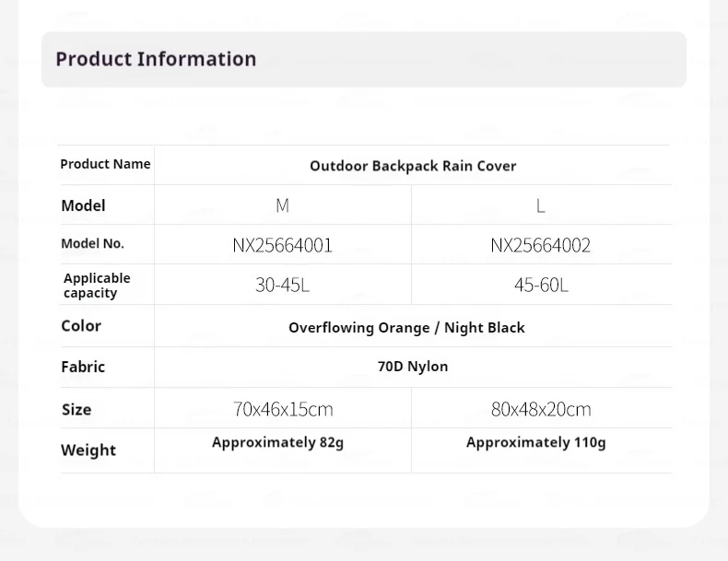Select the Weight row label
This screenshot has width=728, height=561.
(x=88, y=450)
